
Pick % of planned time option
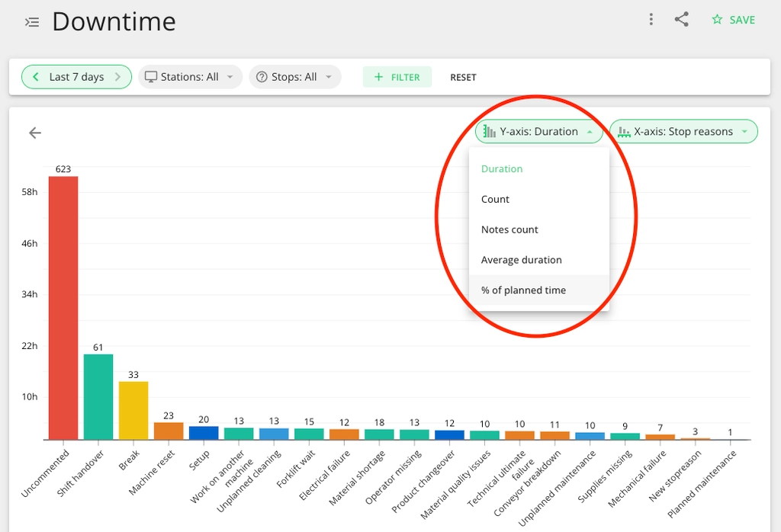539,290
